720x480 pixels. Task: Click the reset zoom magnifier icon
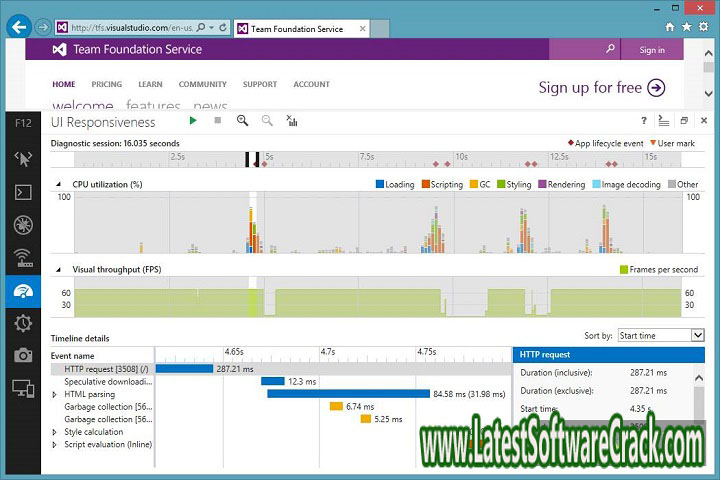tap(267, 121)
